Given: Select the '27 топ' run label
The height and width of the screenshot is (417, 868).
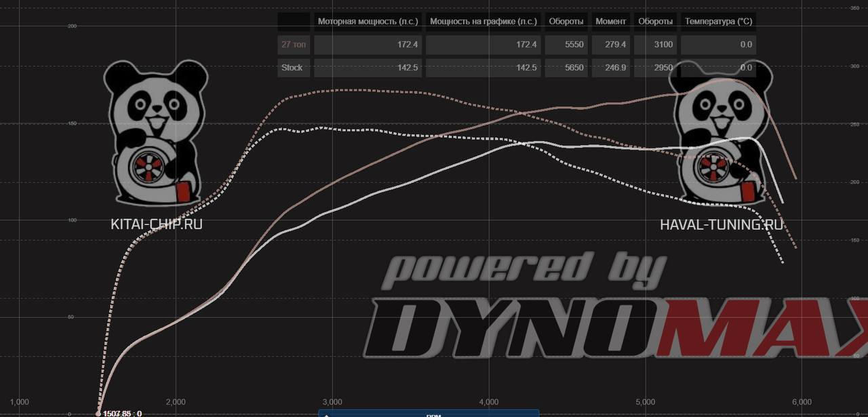Looking at the screenshot, I should 293,45.
